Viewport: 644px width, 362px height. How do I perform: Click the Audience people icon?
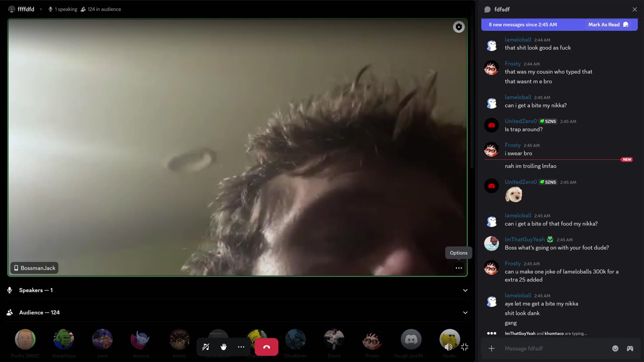pyautogui.click(x=10, y=312)
